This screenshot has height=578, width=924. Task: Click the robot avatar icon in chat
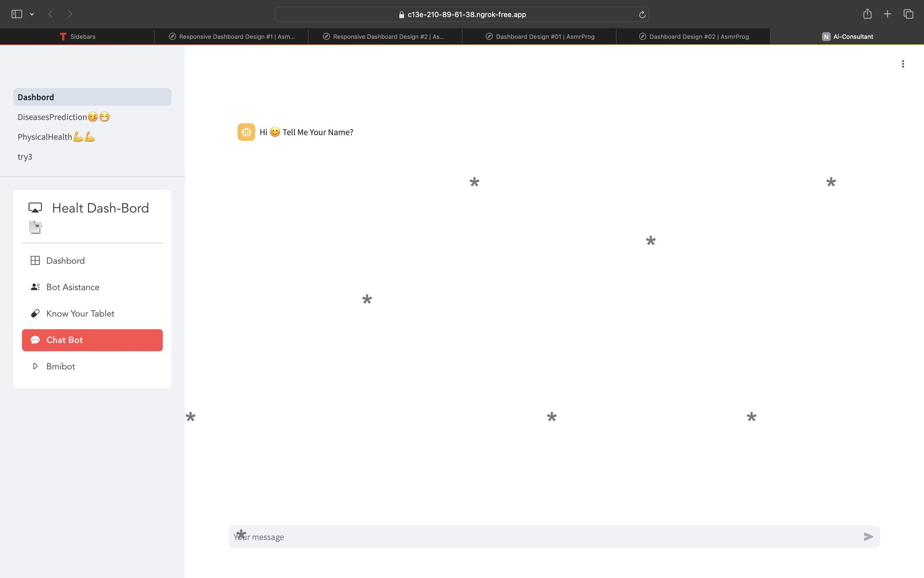point(246,132)
